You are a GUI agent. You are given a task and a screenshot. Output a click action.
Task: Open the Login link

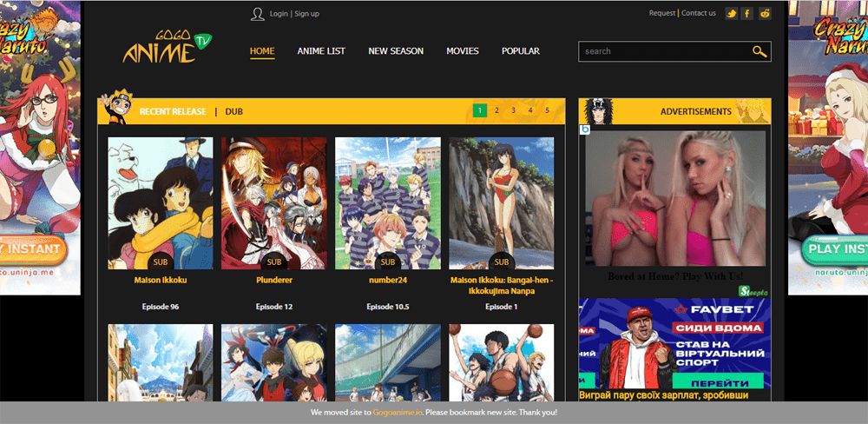pyautogui.click(x=279, y=14)
